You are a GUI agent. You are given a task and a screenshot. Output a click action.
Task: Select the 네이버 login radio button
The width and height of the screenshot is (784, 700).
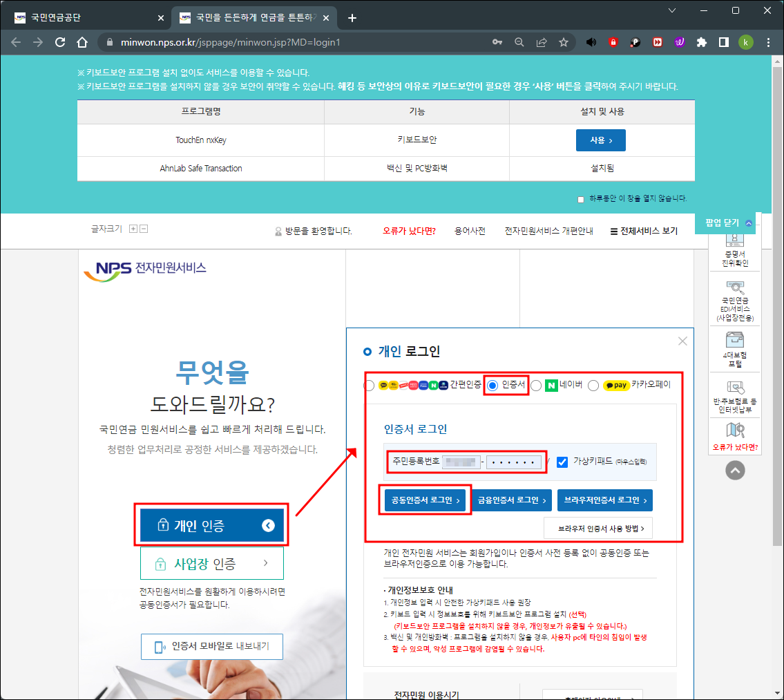point(535,386)
